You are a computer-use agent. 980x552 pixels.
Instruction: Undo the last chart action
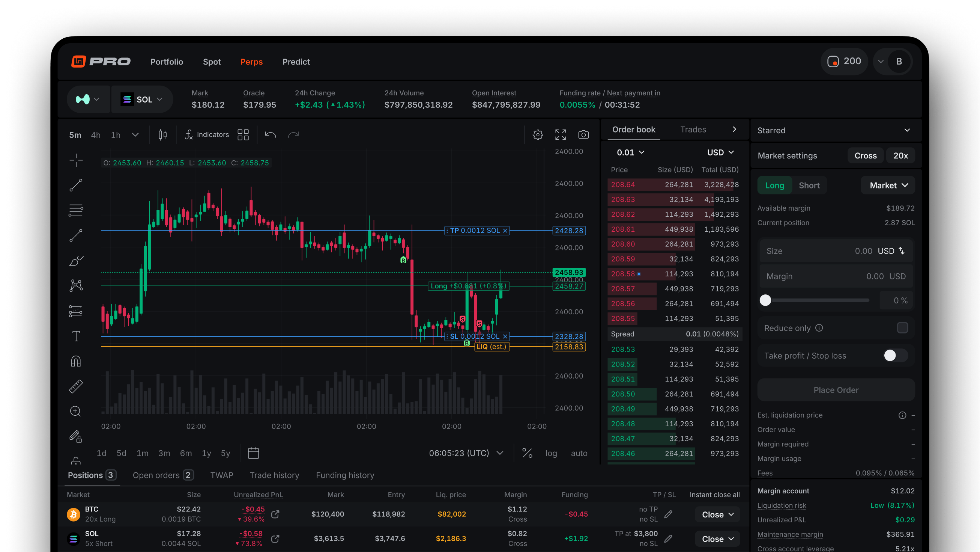(271, 135)
